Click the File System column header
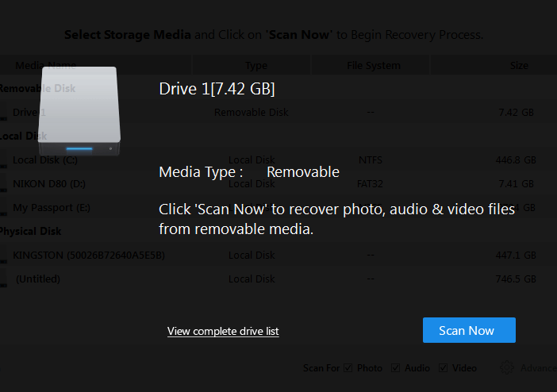This screenshot has height=392, width=557. click(374, 65)
